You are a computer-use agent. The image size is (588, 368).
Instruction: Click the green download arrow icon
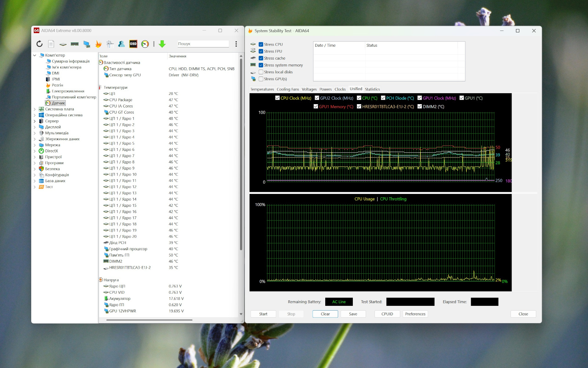click(x=162, y=44)
